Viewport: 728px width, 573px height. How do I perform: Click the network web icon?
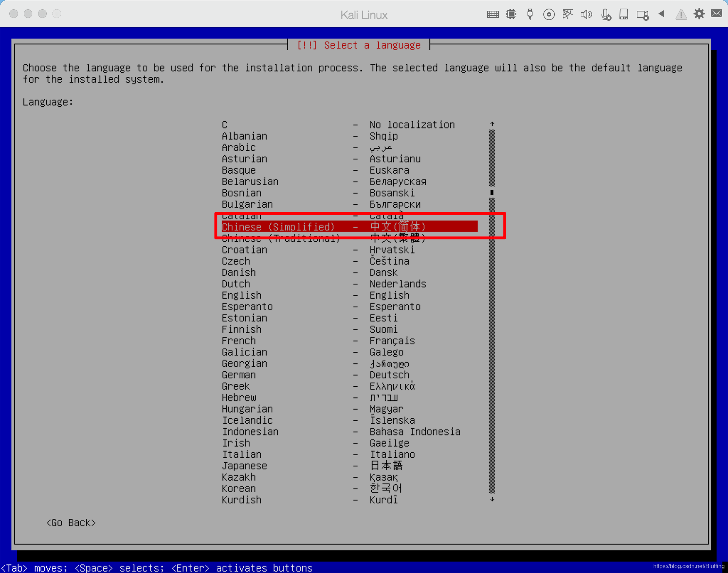tap(567, 14)
